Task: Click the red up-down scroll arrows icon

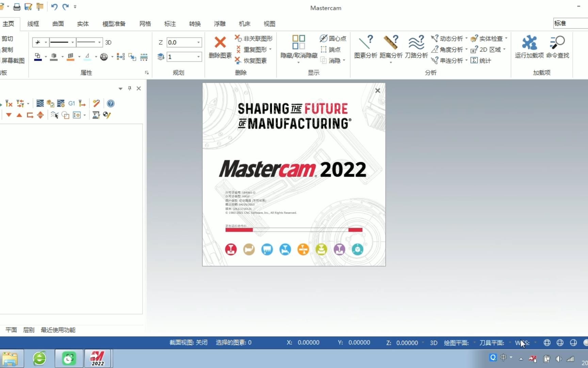Action: [40, 115]
